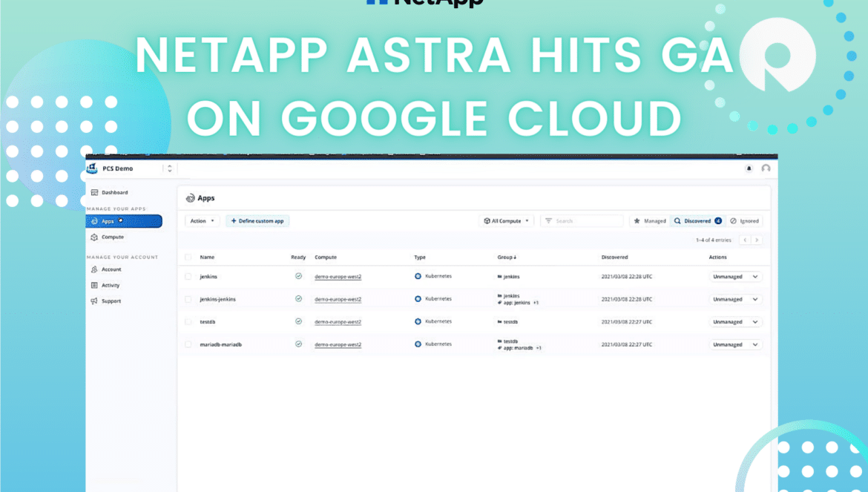Check the jenkins row checkbox
Viewport: 868px width, 492px height.
coord(188,277)
